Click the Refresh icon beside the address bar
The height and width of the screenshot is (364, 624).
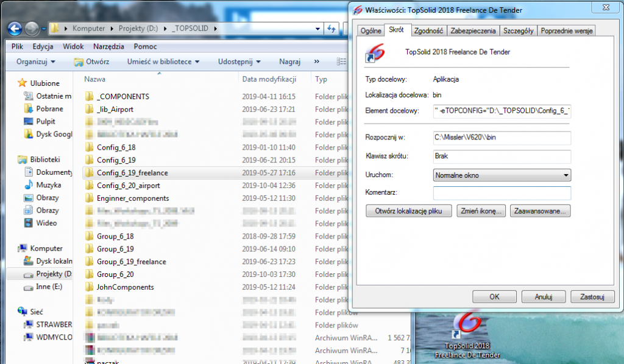coord(331,29)
